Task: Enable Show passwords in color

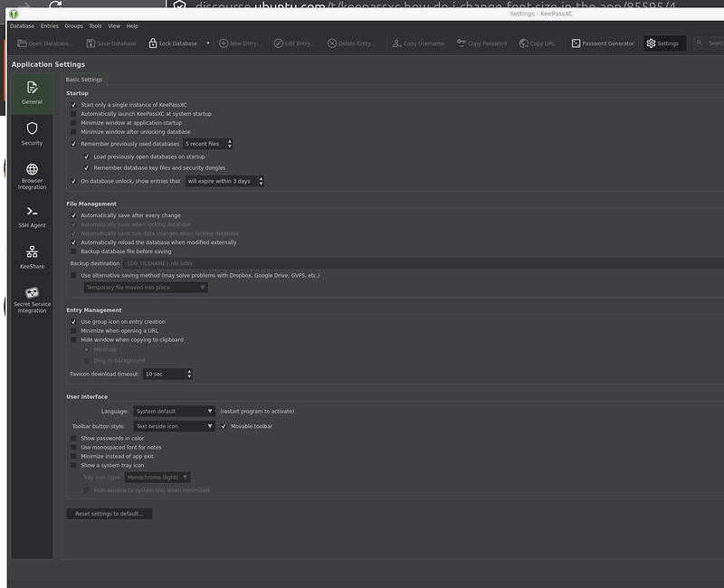Action: click(x=73, y=439)
